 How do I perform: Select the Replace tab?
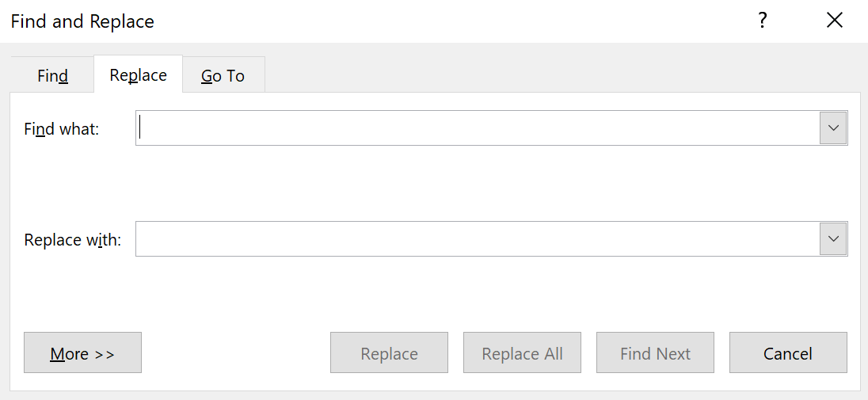[x=138, y=75]
